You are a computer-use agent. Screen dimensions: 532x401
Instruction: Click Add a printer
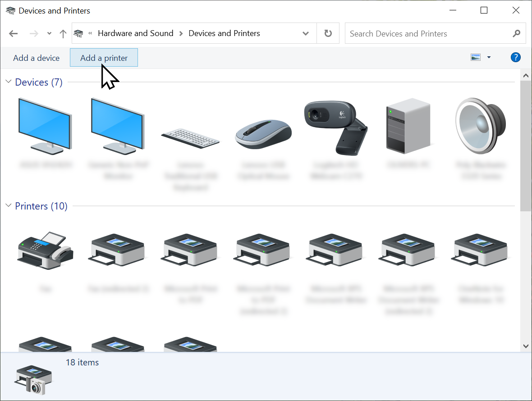(x=104, y=58)
